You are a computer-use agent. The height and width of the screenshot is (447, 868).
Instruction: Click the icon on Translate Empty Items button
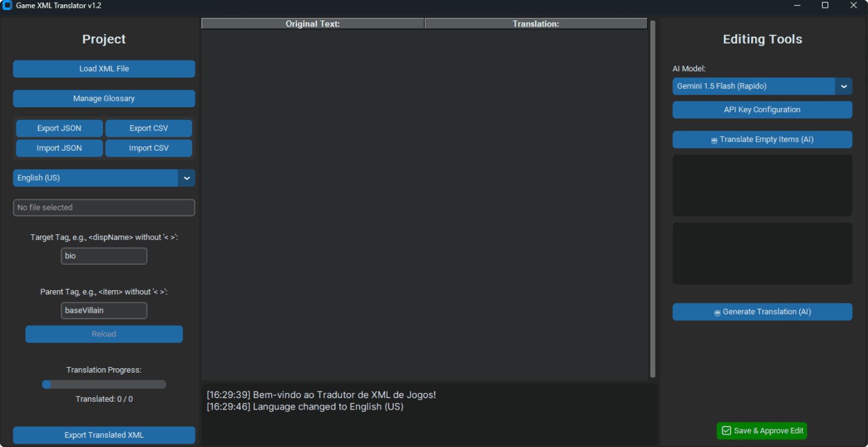point(714,140)
